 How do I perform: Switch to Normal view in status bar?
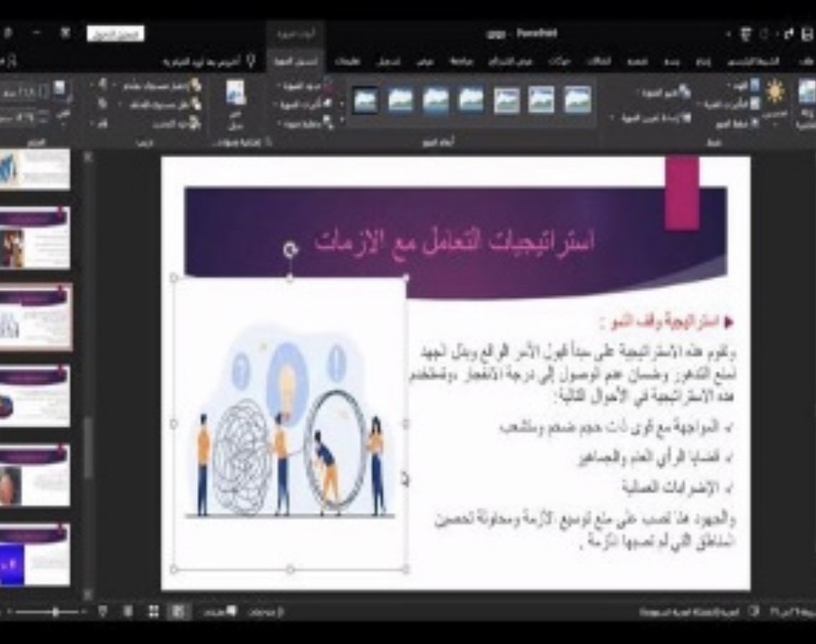click(x=178, y=611)
